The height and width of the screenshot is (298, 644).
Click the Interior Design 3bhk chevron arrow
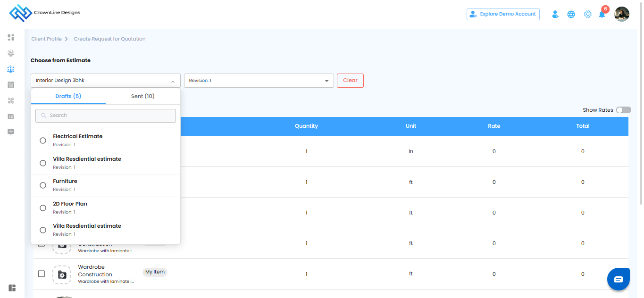(173, 81)
